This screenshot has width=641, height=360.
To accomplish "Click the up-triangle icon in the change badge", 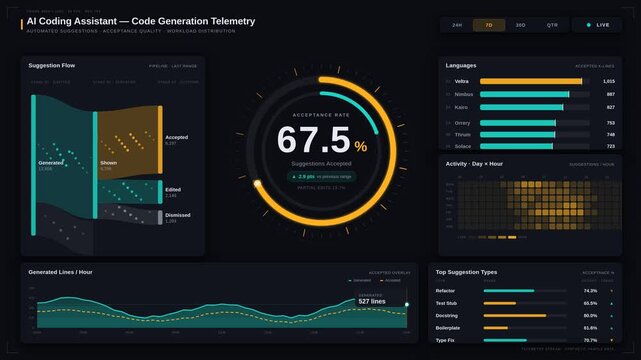I will point(294,177).
